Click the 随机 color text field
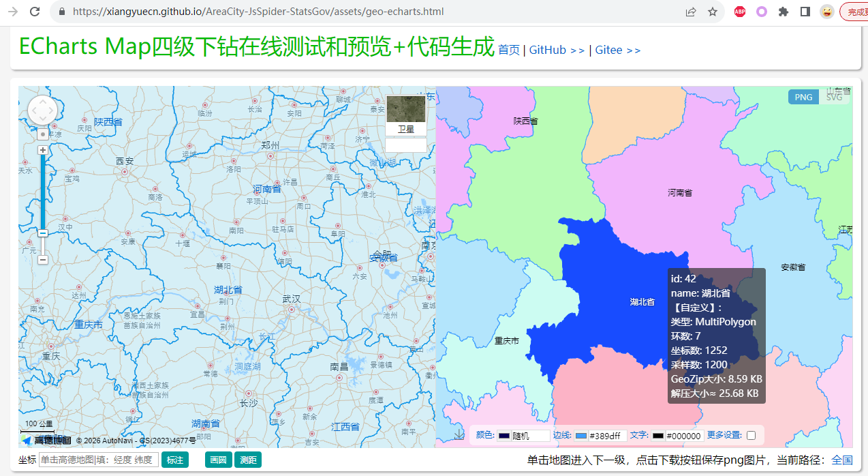This screenshot has width=868, height=476. pyautogui.click(x=530, y=436)
